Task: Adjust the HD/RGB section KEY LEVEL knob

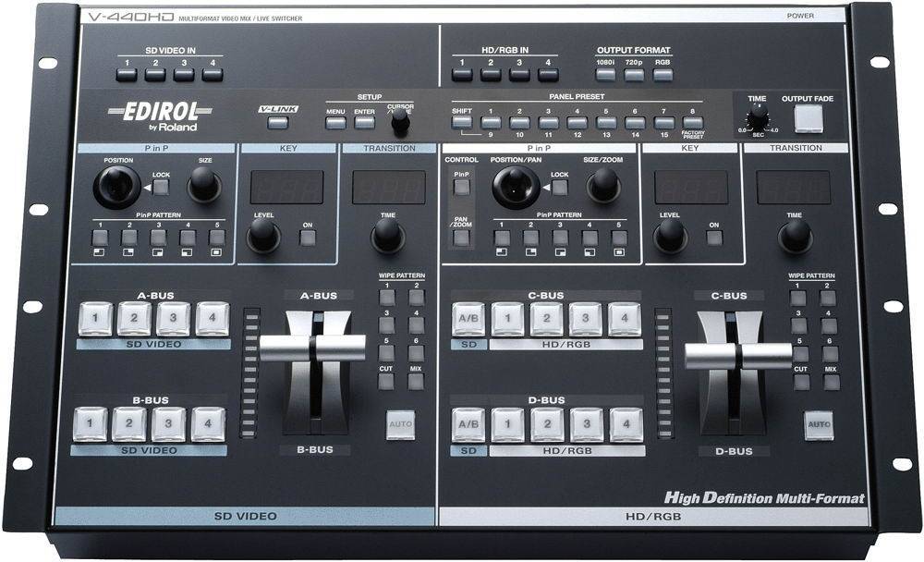Action: tap(670, 236)
